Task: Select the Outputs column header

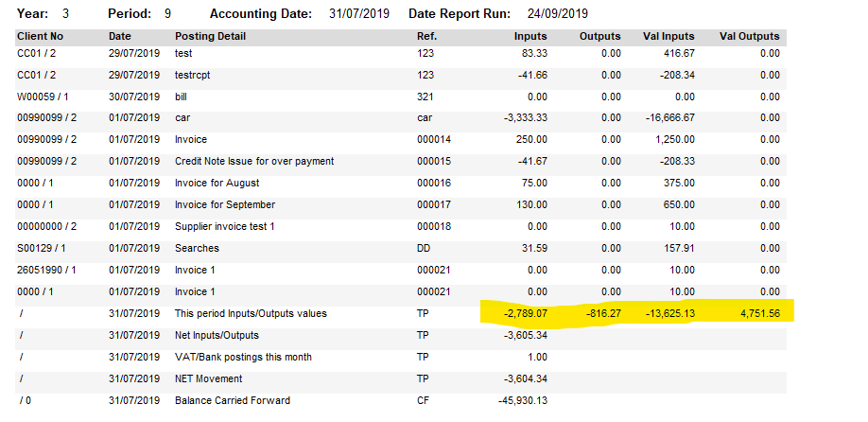Action: coord(600,37)
